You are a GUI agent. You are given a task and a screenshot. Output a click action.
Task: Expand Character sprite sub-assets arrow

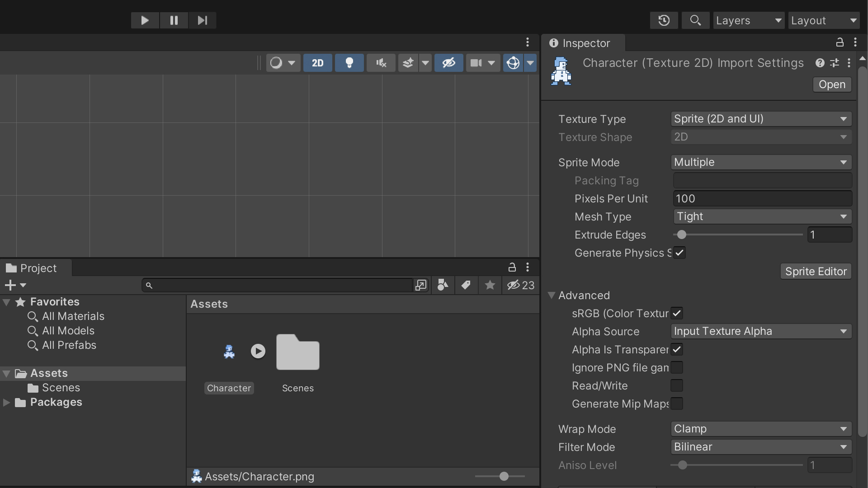click(x=258, y=351)
